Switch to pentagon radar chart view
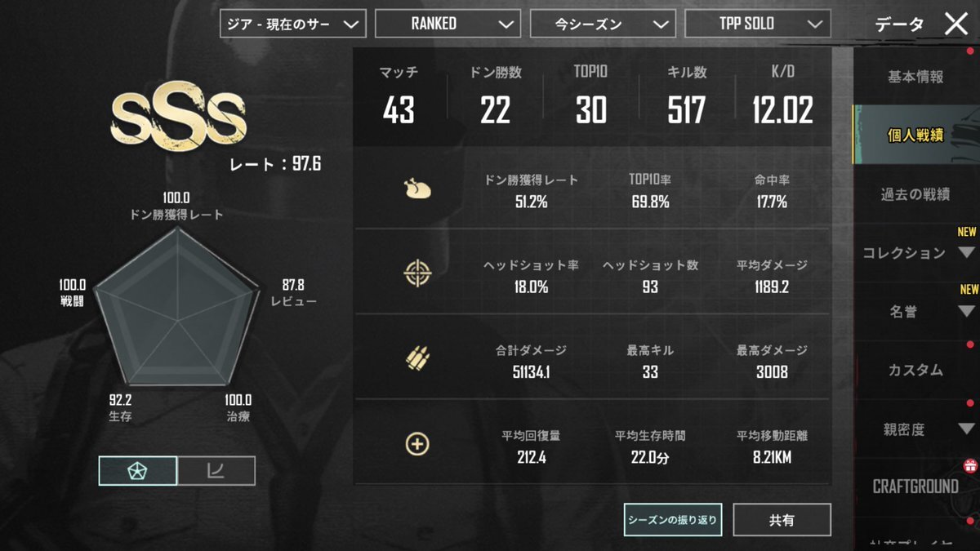Image resolution: width=980 pixels, height=551 pixels. click(138, 470)
